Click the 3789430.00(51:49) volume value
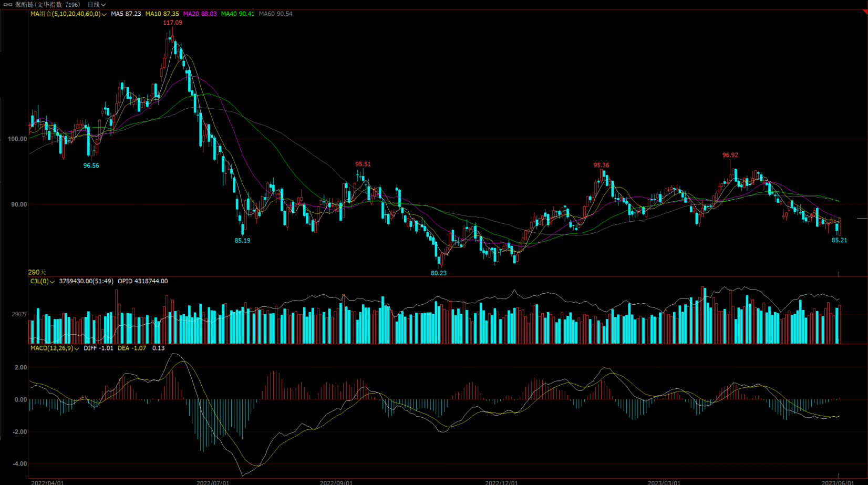 [86, 282]
